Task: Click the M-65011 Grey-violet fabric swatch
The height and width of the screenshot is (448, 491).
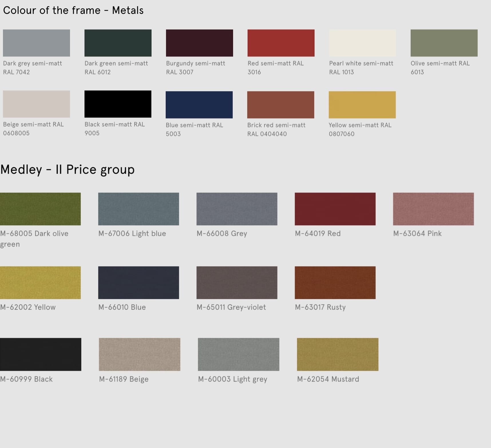Action: (x=237, y=283)
